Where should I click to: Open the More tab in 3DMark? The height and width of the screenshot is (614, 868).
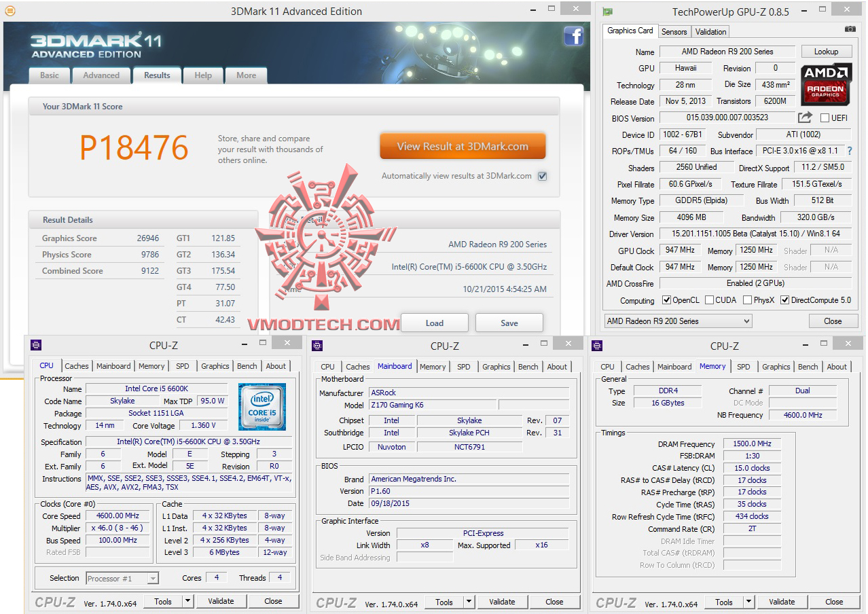pyautogui.click(x=246, y=75)
